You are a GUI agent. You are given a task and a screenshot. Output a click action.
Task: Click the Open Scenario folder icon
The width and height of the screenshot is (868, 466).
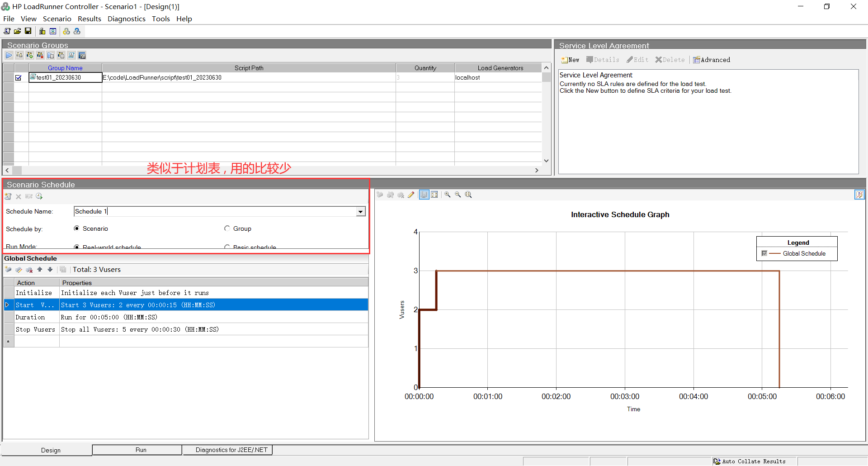[x=17, y=31]
